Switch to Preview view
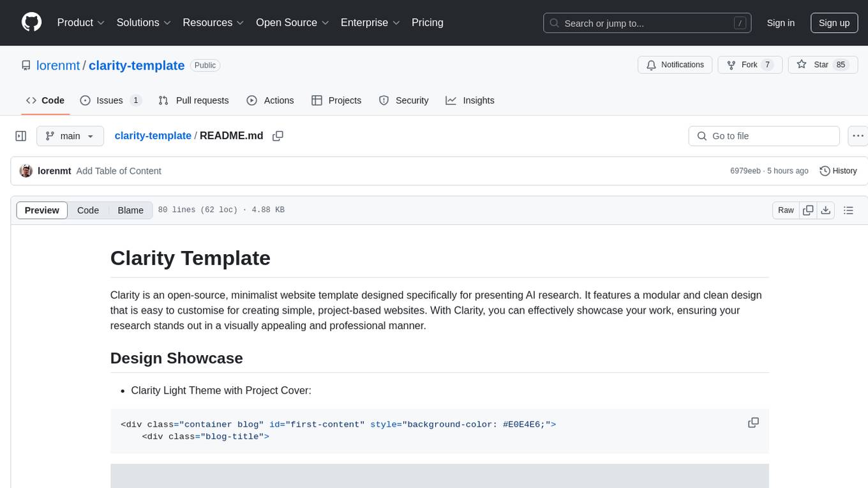 pyautogui.click(x=42, y=210)
